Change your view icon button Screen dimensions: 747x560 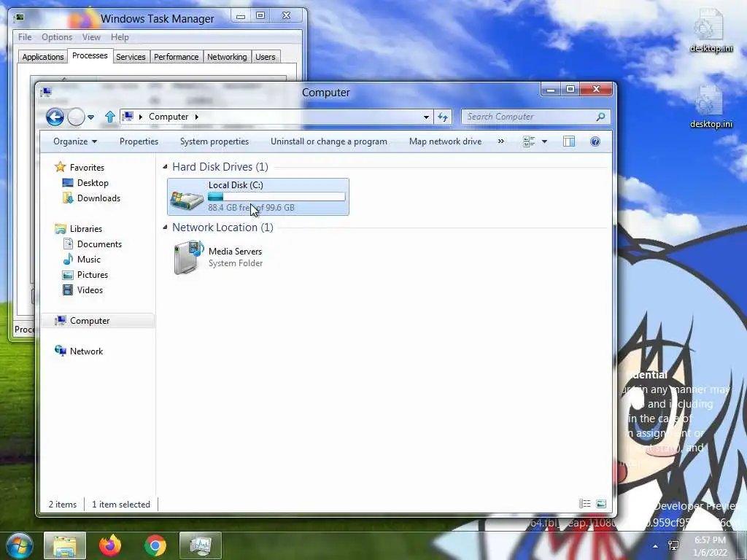click(529, 141)
